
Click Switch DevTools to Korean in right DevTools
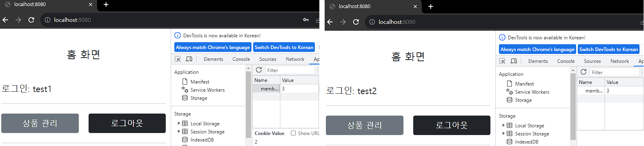click(609, 49)
